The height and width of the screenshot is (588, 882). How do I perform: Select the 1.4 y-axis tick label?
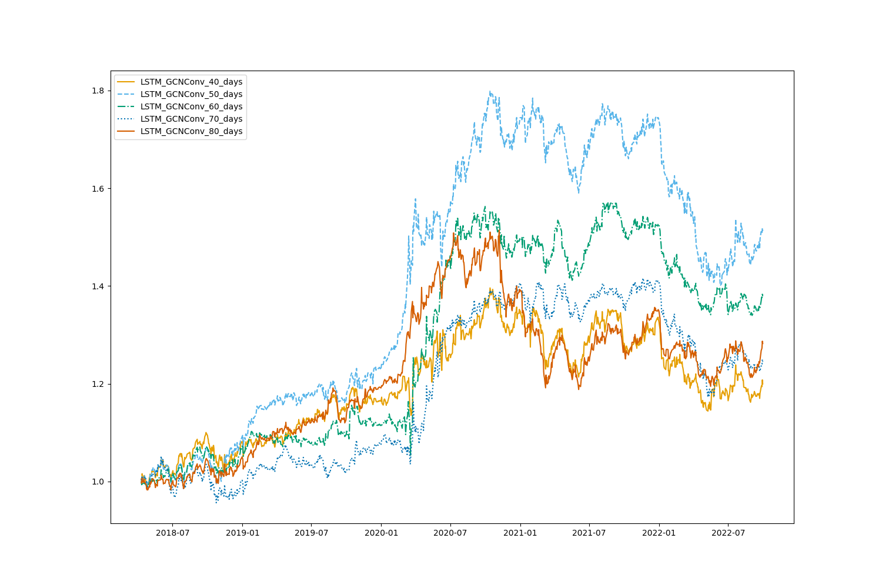(x=98, y=286)
